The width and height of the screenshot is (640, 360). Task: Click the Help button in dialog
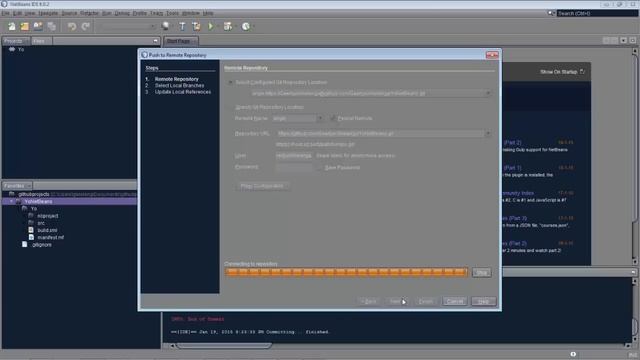tap(484, 301)
